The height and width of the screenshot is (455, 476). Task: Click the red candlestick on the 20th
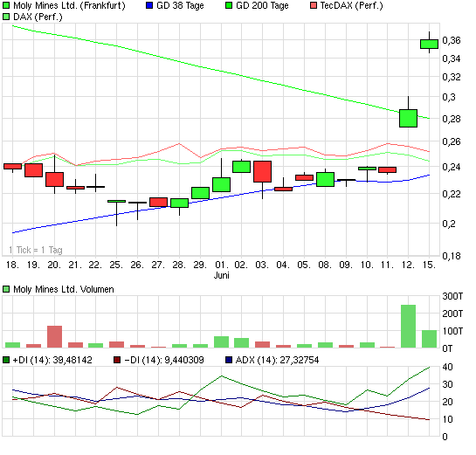click(55, 179)
